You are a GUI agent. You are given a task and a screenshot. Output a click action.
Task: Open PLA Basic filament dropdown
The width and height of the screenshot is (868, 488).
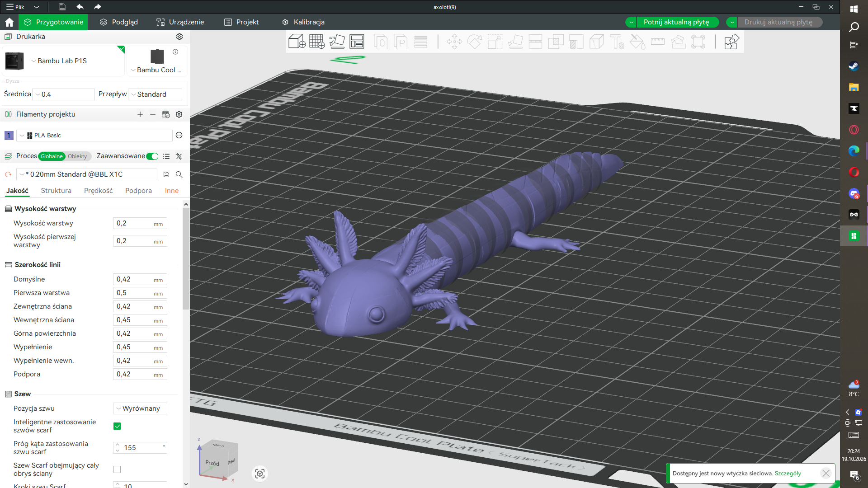tap(94, 135)
